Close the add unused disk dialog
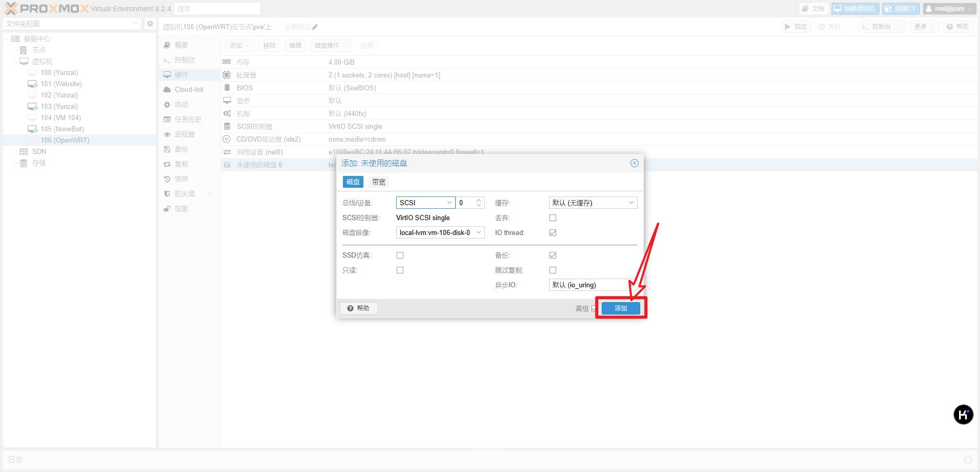This screenshot has width=980, height=472. (634, 163)
